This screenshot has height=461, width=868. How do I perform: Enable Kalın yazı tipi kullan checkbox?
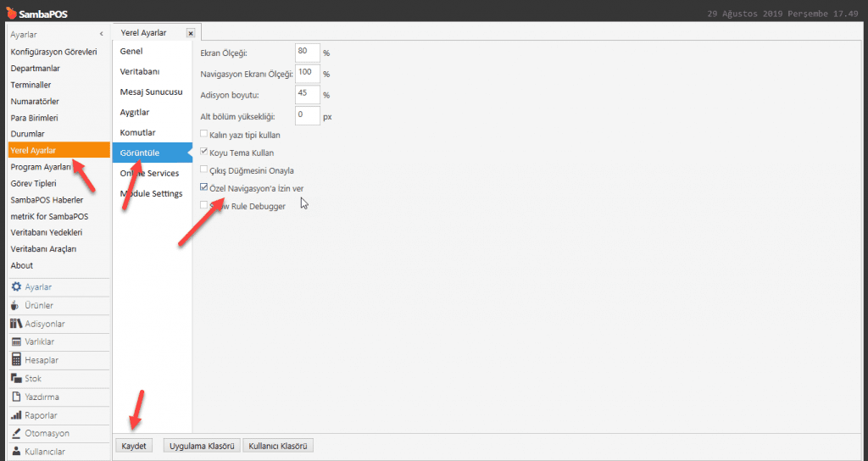[203, 135]
